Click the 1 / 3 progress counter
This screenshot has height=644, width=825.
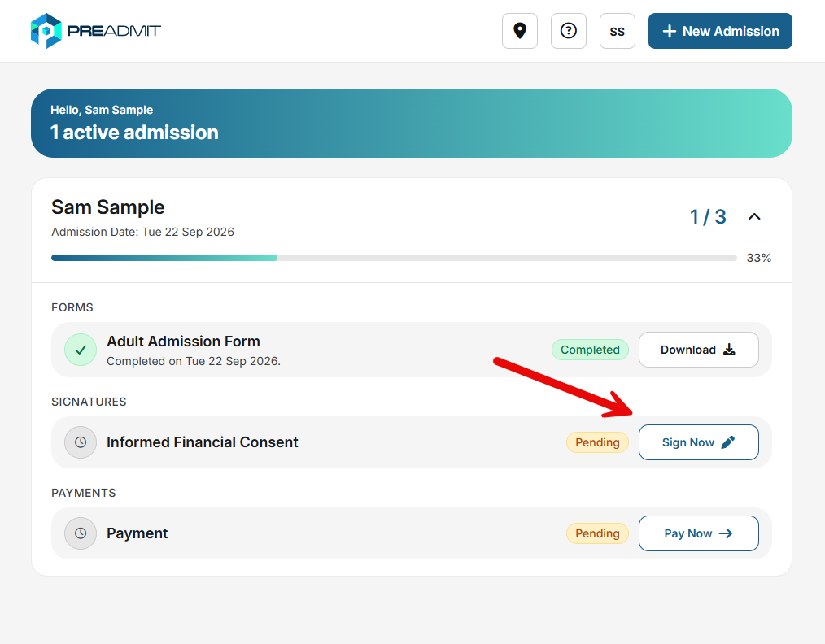coord(708,216)
